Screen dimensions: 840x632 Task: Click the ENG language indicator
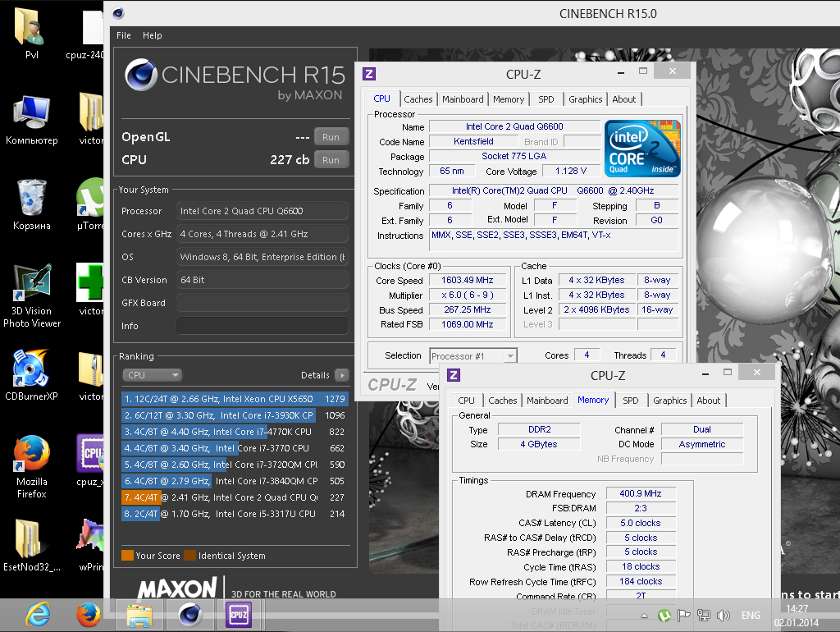751,616
